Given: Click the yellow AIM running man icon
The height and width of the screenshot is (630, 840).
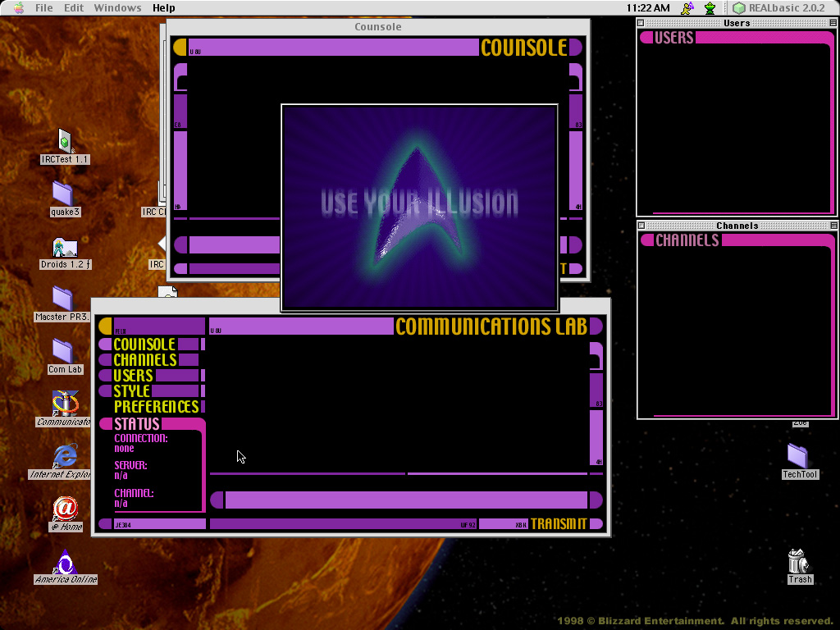Looking at the screenshot, I should (687, 8).
